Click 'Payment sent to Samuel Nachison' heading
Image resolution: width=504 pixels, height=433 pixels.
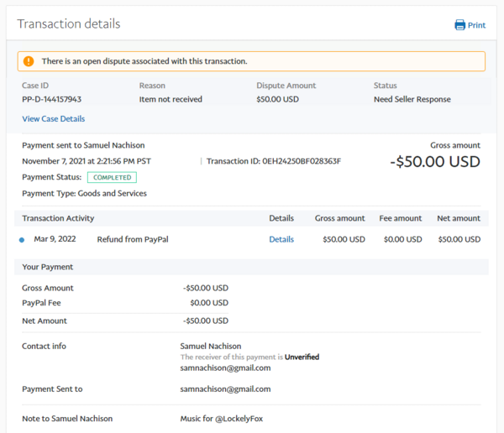click(x=83, y=145)
